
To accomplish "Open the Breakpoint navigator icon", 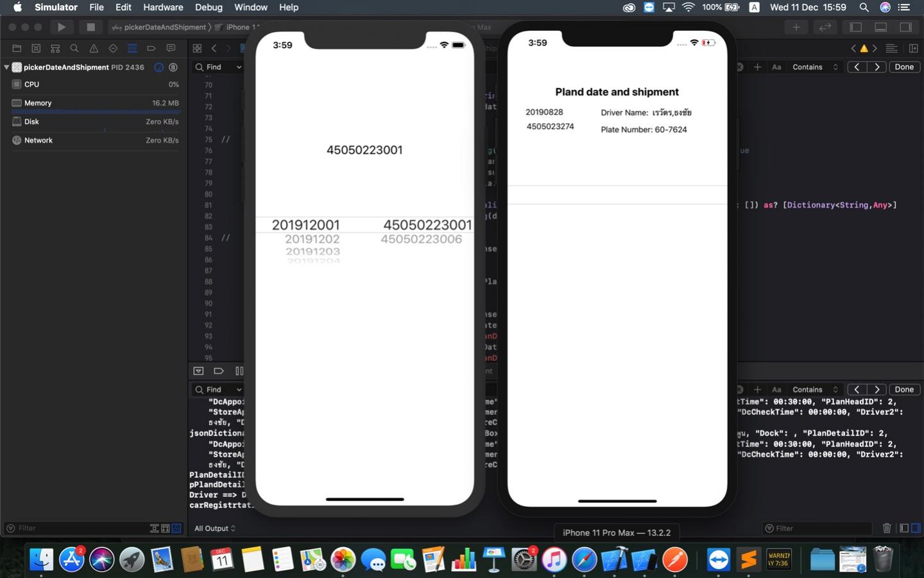I will pyautogui.click(x=151, y=48).
